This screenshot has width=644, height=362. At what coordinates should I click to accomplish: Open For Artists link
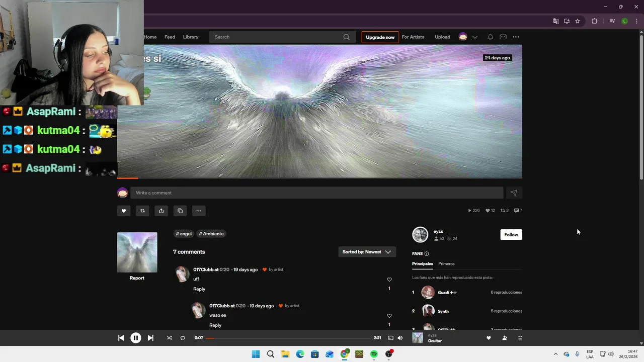tap(413, 37)
